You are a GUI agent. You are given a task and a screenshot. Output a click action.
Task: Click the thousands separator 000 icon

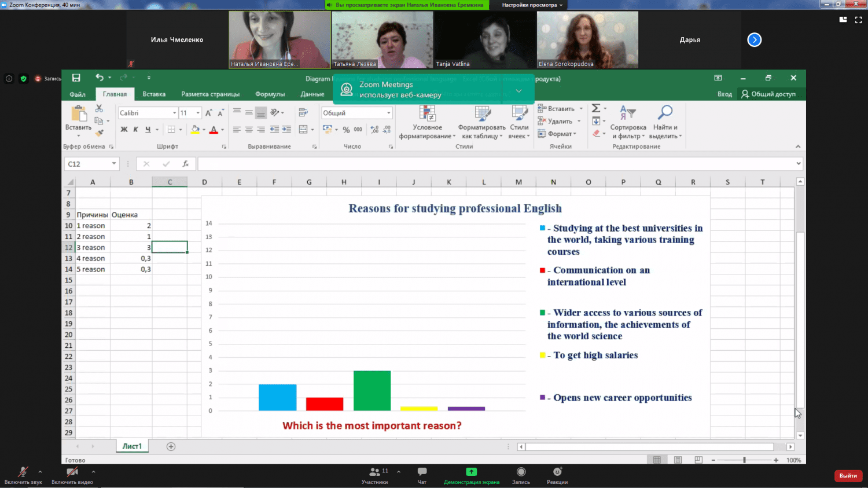(358, 130)
